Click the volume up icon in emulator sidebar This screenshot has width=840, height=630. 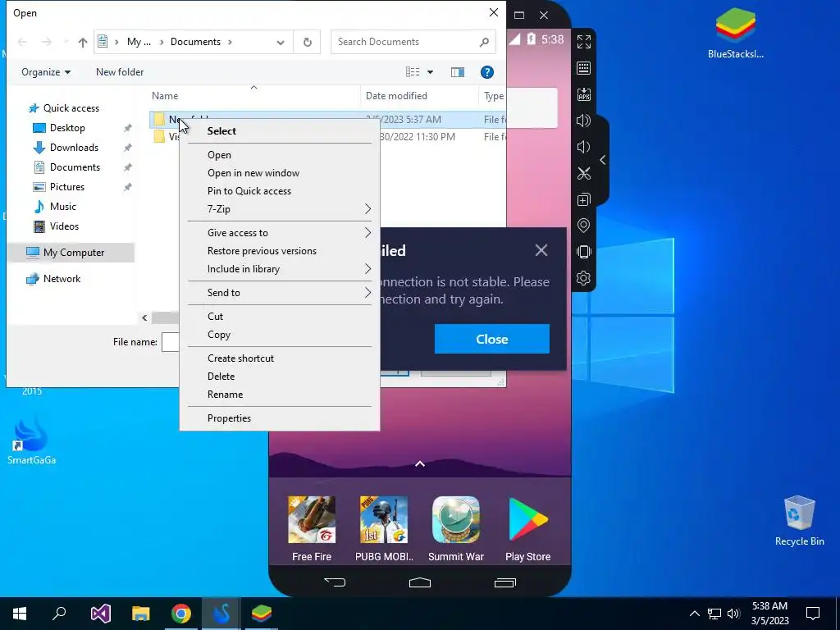tap(583, 121)
